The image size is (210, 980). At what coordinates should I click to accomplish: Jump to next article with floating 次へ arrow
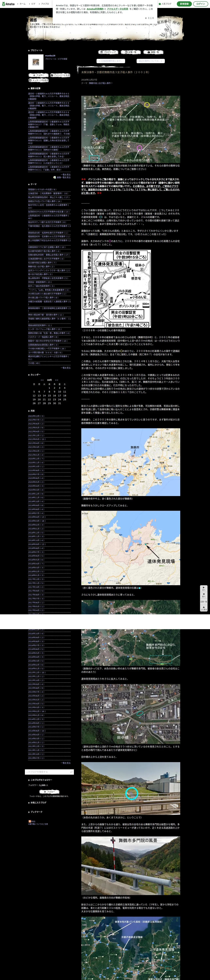203,588
